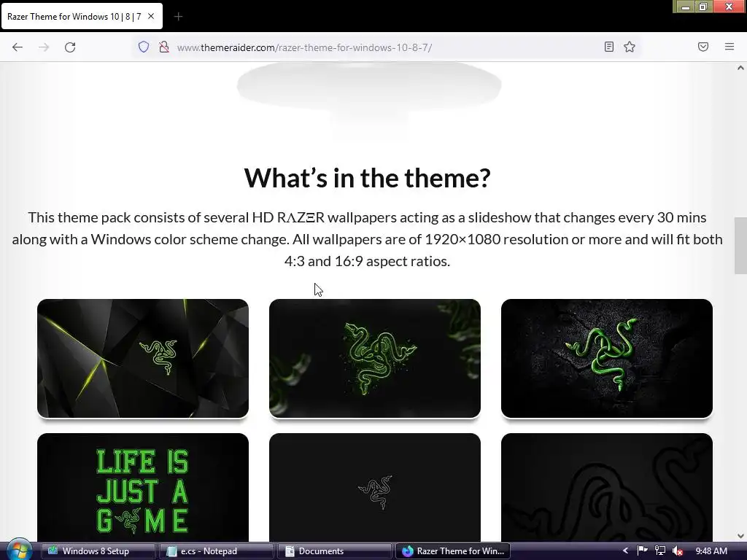The height and width of the screenshot is (560, 747).
Task: Click the 9:48 AM clock
Action: (x=711, y=551)
